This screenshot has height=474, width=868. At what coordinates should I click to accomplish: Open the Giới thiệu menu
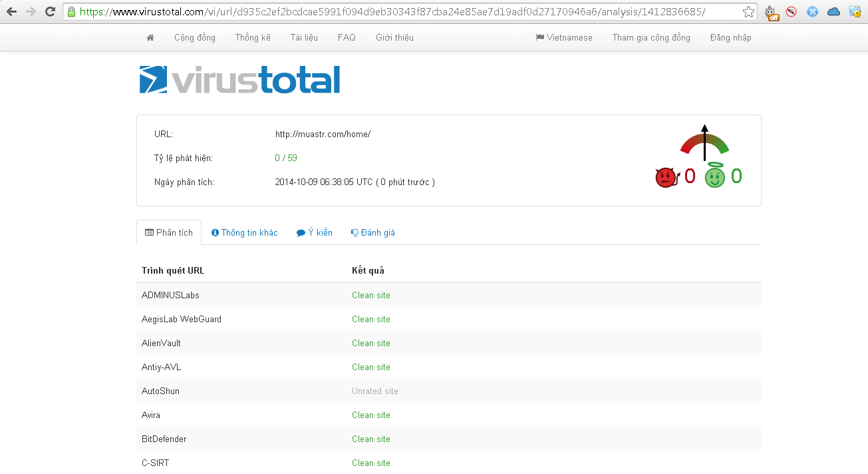(x=394, y=37)
